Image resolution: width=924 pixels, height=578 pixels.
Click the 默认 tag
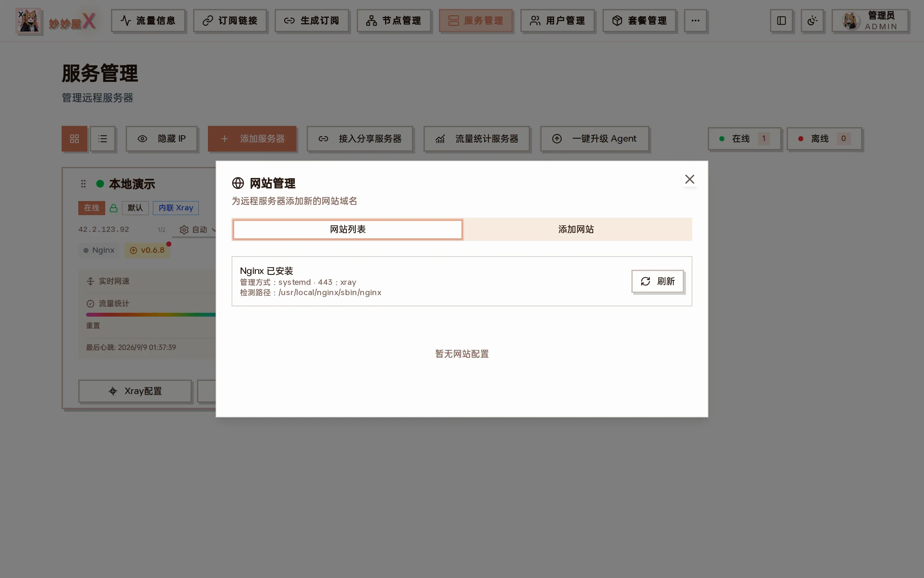(x=135, y=208)
